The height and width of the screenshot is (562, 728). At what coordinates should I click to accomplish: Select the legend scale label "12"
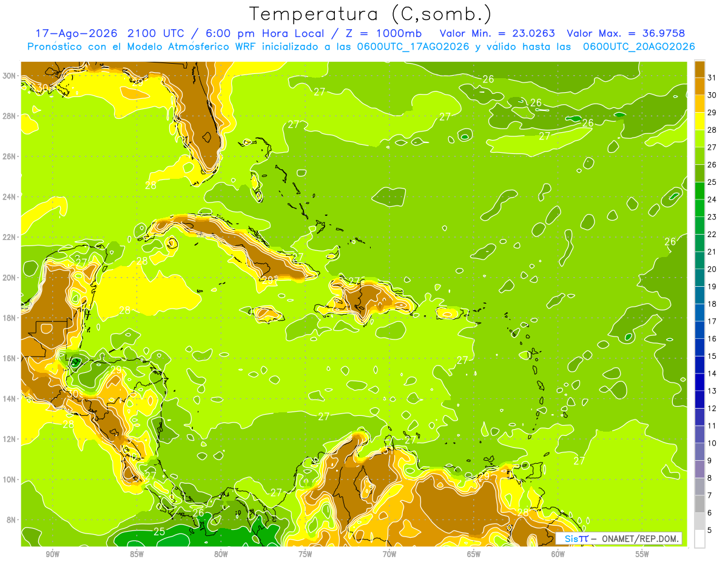click(712, 409)
